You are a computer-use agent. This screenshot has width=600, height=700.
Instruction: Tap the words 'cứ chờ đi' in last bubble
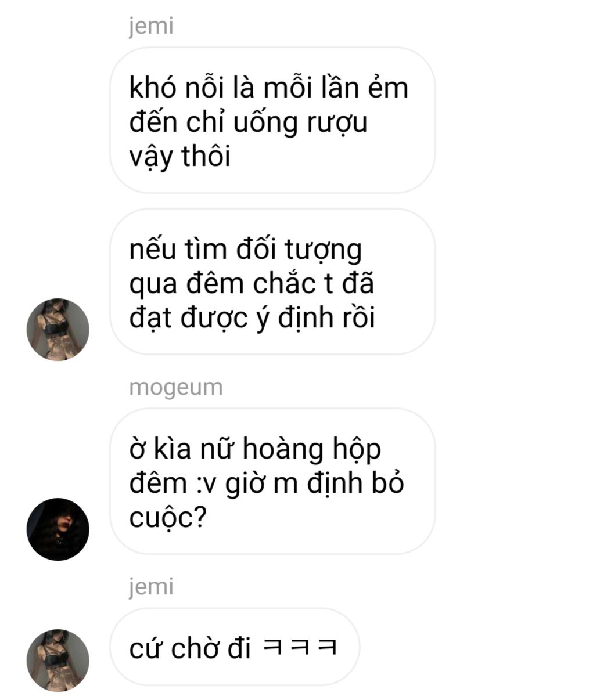(190, 648)
